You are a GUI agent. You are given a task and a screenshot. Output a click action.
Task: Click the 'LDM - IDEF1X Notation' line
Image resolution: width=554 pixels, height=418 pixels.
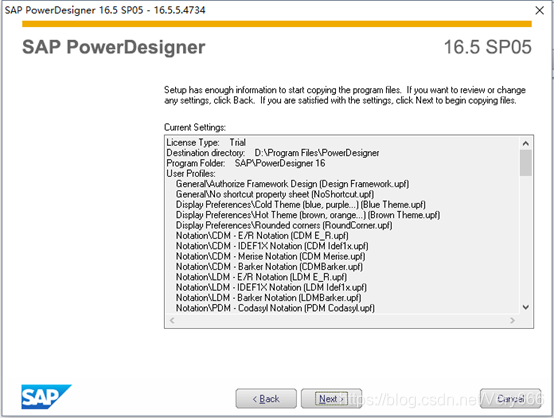coord(271,287)
